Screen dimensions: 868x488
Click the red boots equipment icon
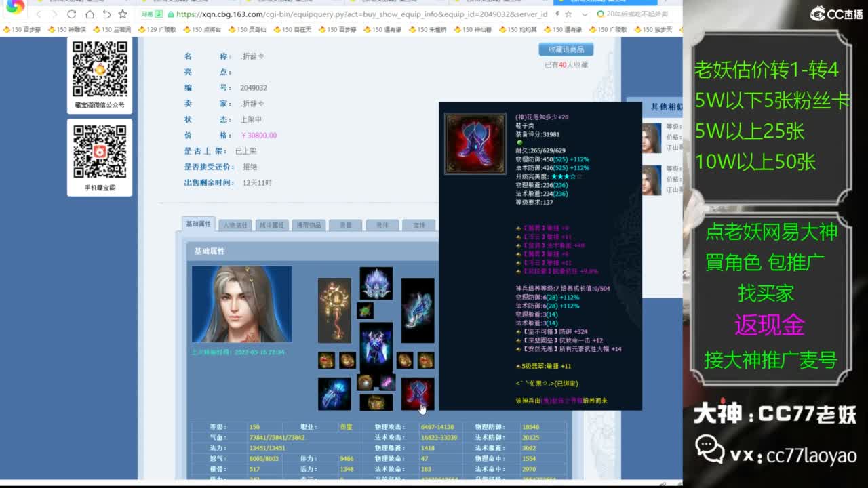pyautogui.click(x=418, y=394)
